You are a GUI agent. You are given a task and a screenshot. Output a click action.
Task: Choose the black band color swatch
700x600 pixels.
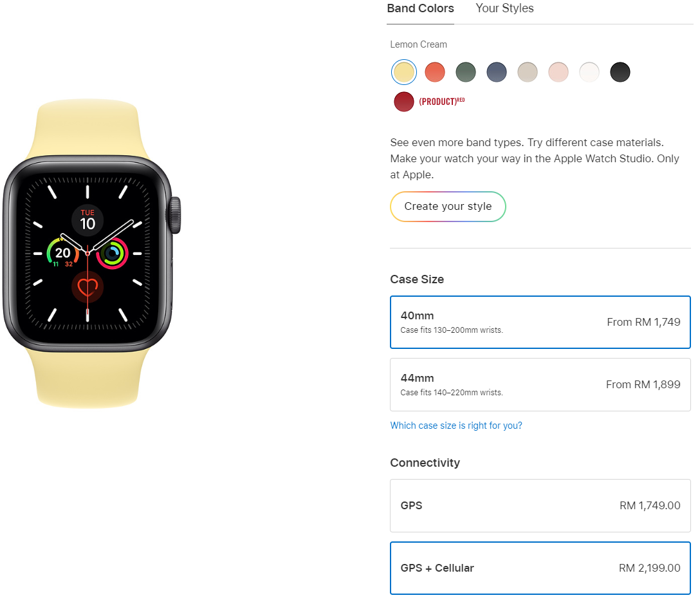click(x=620, y=72)
